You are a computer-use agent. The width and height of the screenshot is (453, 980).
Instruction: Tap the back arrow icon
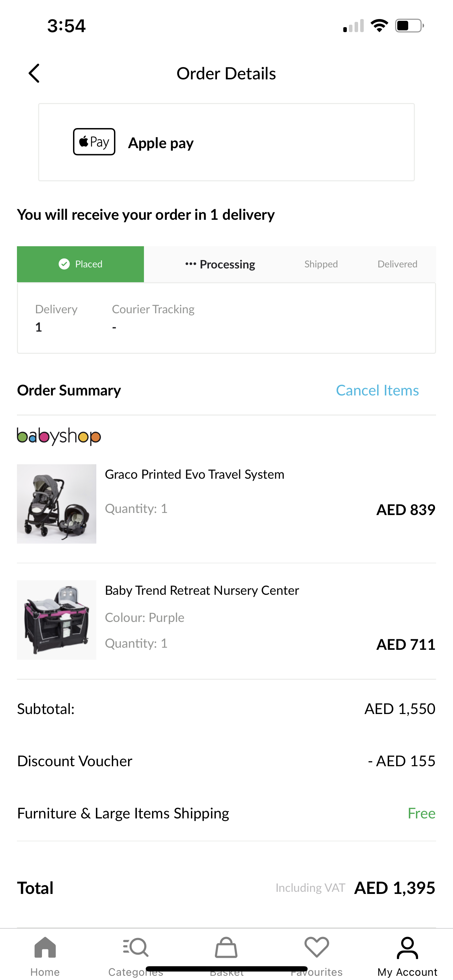(34, 73)
